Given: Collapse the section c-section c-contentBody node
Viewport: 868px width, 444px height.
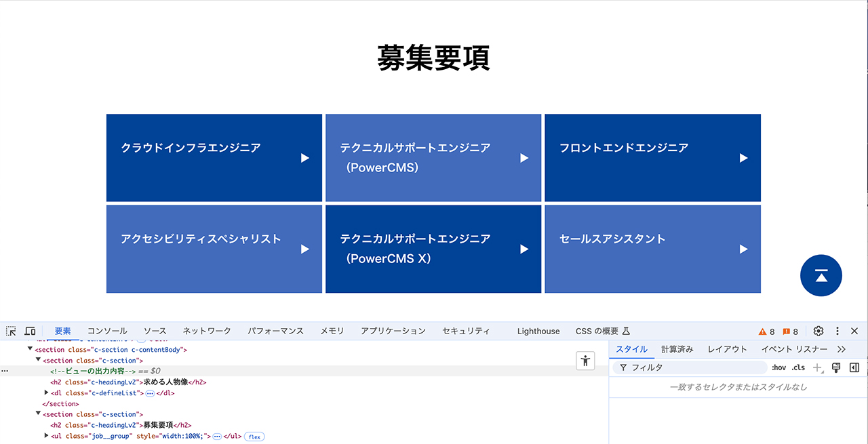Looking at the screenshot, I should (x=30, y=349).
